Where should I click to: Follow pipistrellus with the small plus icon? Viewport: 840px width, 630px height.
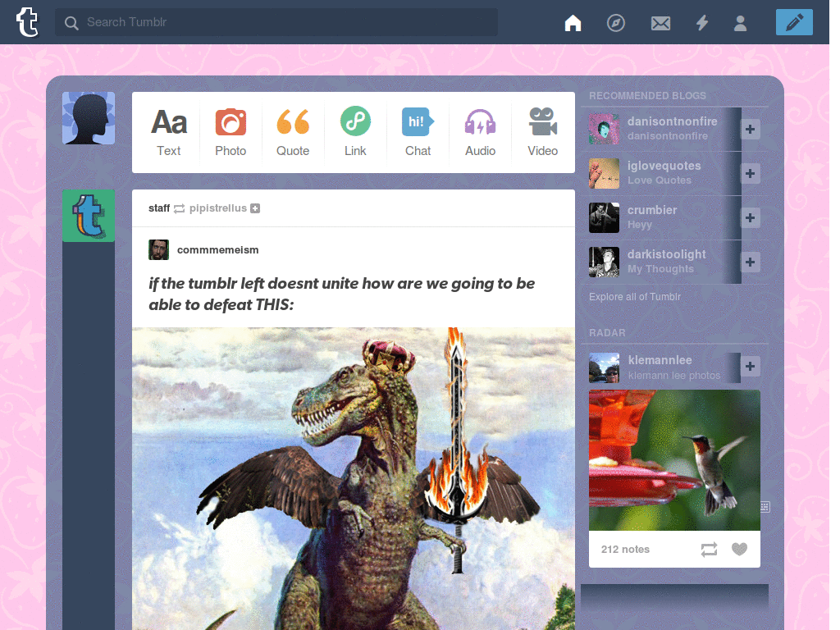click(256, 208)
